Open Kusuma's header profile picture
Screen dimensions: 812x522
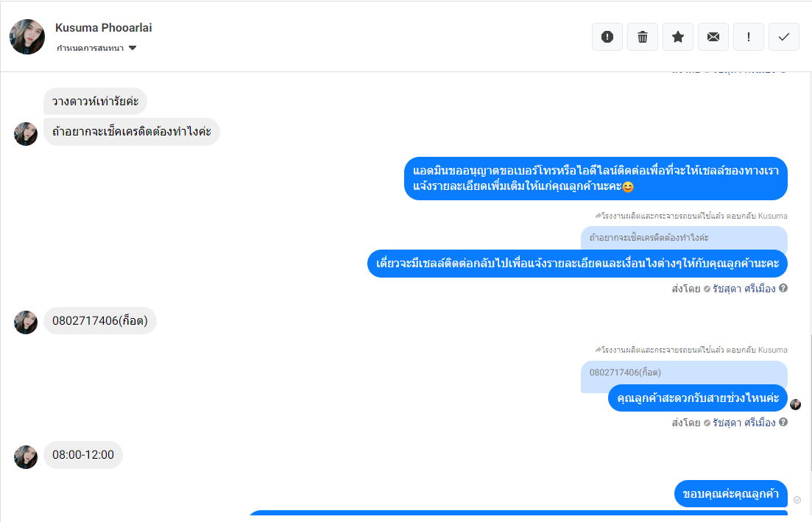pyautogui.click(x=27, y=37)
